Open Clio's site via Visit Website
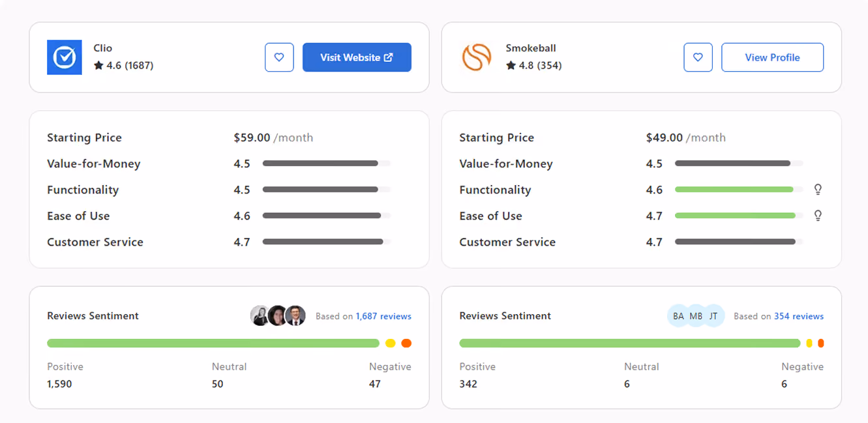Viewport: 868px width, 423px height. (x=357, y=57)
